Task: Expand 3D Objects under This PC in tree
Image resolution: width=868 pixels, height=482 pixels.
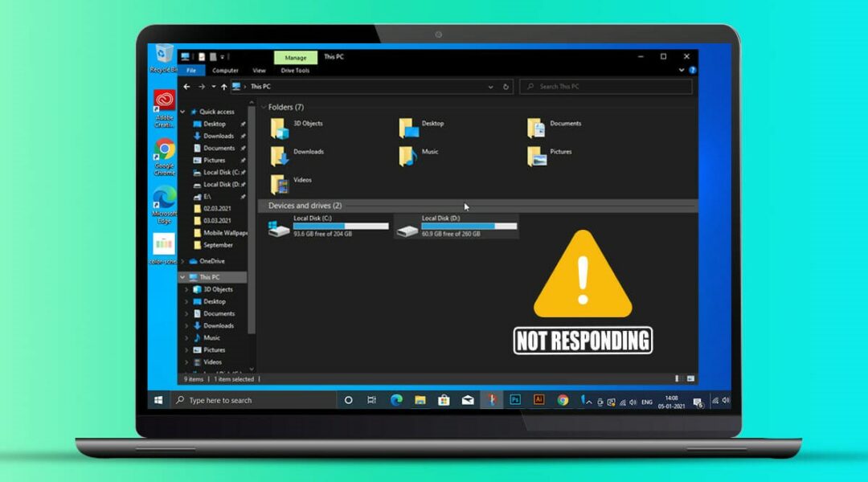Action: tap(187, 289)
